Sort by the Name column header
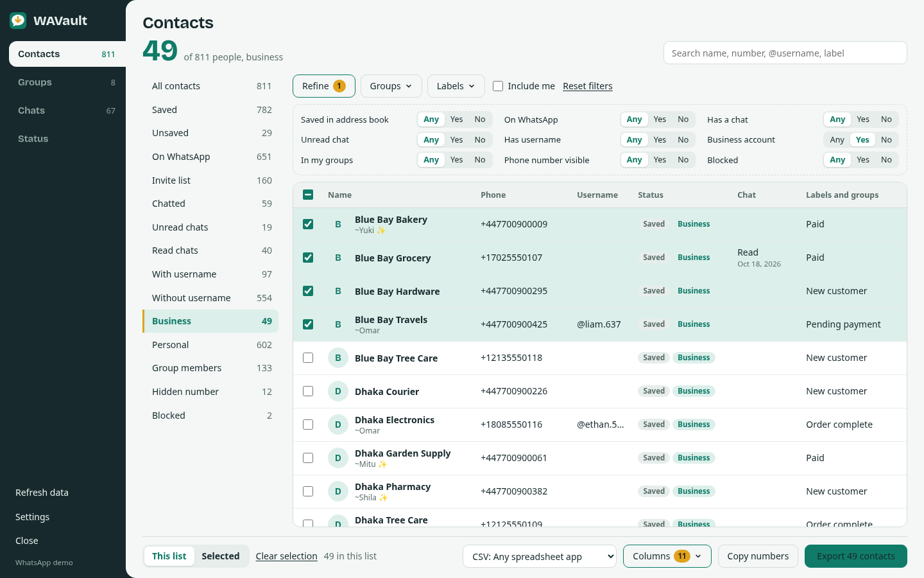924x578 pixels. [339, 195]
